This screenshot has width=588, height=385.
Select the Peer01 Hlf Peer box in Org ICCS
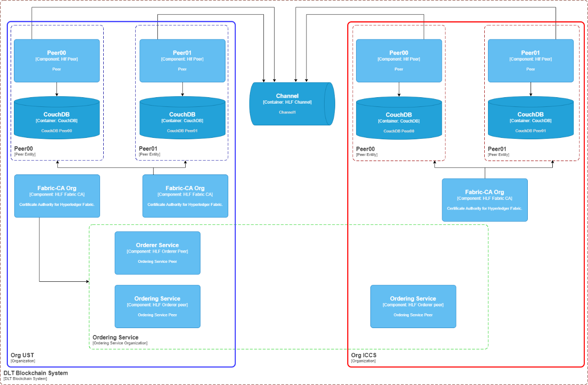[x=531, y=61]
